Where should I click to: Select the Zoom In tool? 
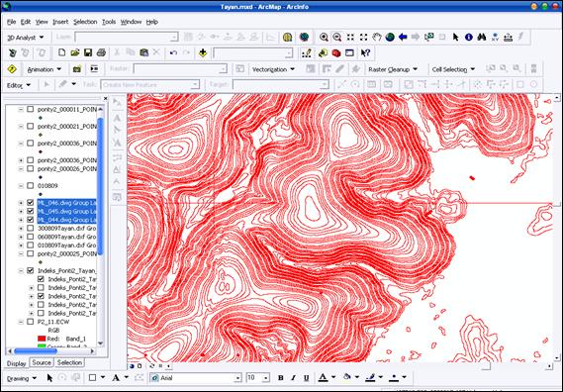point(324,37)
